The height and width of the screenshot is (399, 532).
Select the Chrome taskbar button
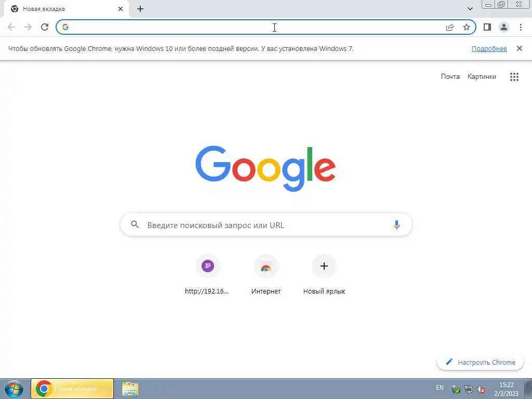[x=72, y=389]
